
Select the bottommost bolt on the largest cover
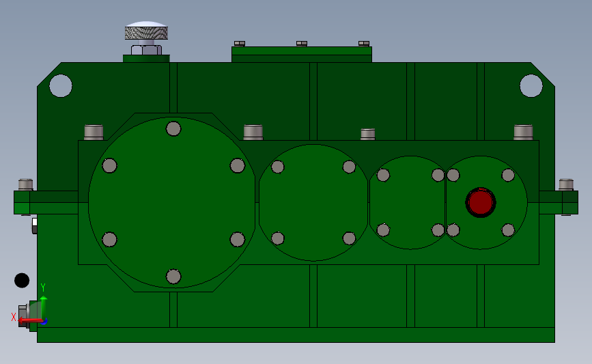(x=173, y=277)
